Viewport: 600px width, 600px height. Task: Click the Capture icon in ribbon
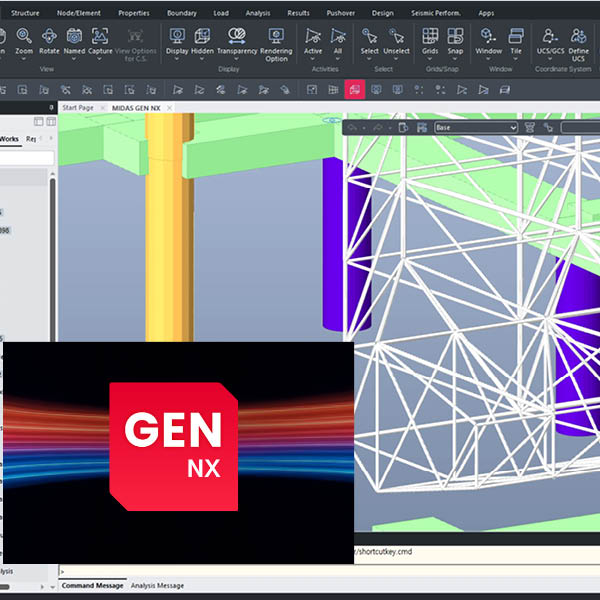[100, 36]
